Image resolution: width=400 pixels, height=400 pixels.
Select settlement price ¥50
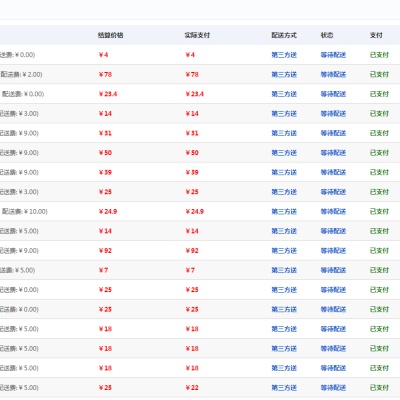pos(105,153)
